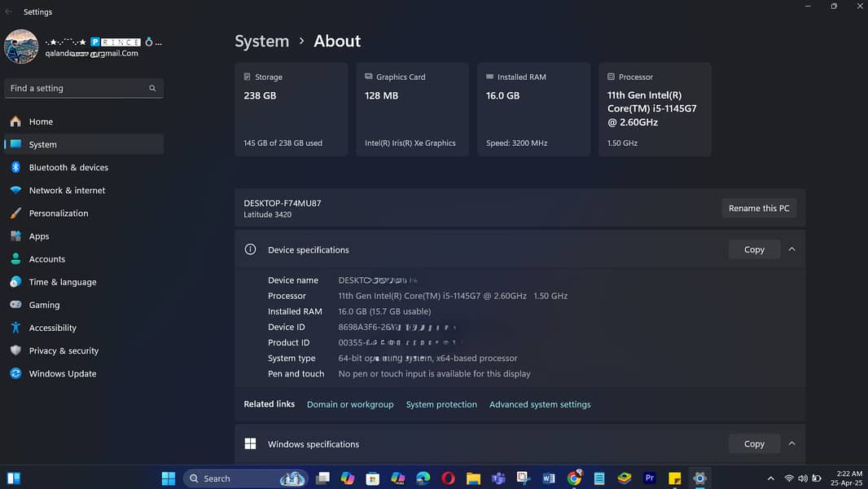
Task: Click the taskbar Search box
Action: tap(247, 478)
